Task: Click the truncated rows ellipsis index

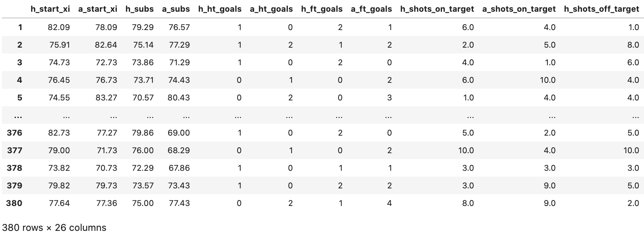Action: (17, 117)
